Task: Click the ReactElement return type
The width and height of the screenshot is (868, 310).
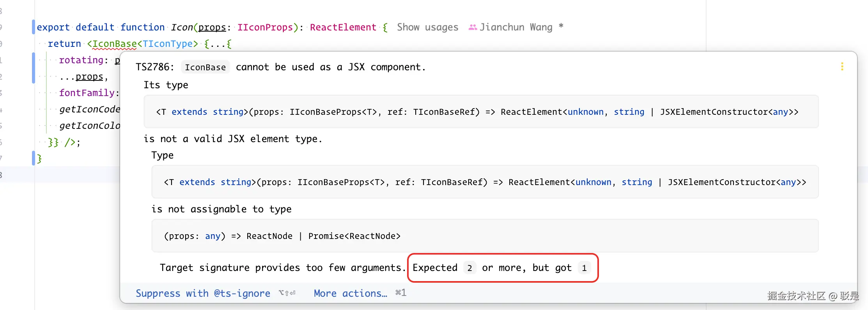Action: [343, 27]
